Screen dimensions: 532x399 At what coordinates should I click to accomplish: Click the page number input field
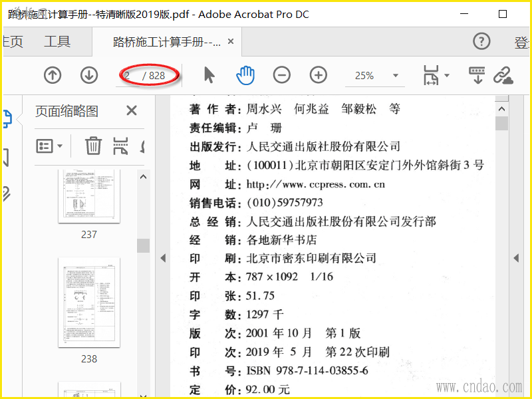tap(128, 75)
